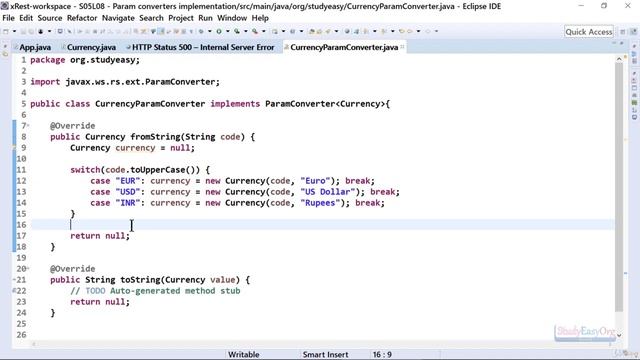The image size is (640, 360).
Task: Click the TODO Auto-generated method stub comment
Action: 155,291
